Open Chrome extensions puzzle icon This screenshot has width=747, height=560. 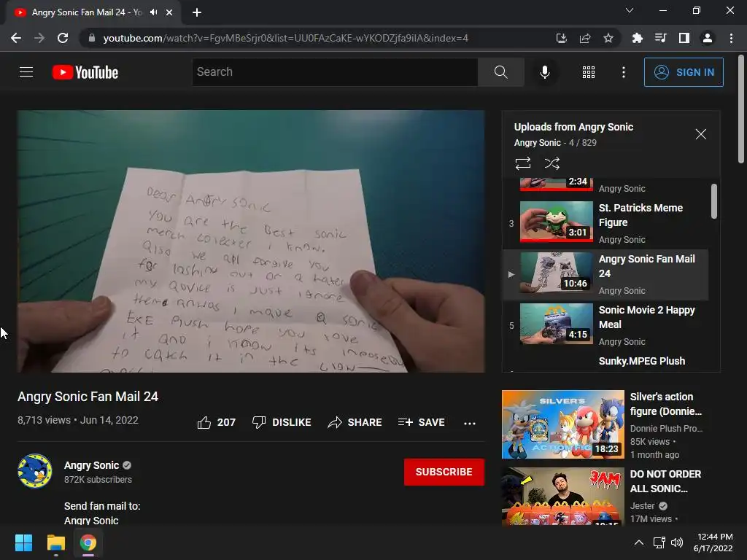[637, 38]
